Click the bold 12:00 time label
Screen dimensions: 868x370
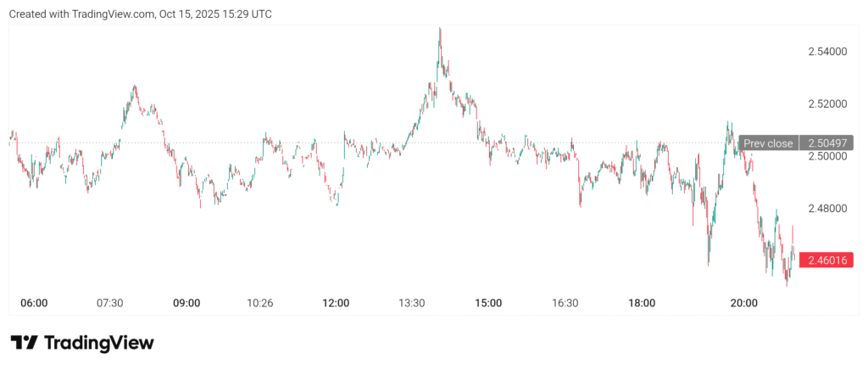pos(337,303)
